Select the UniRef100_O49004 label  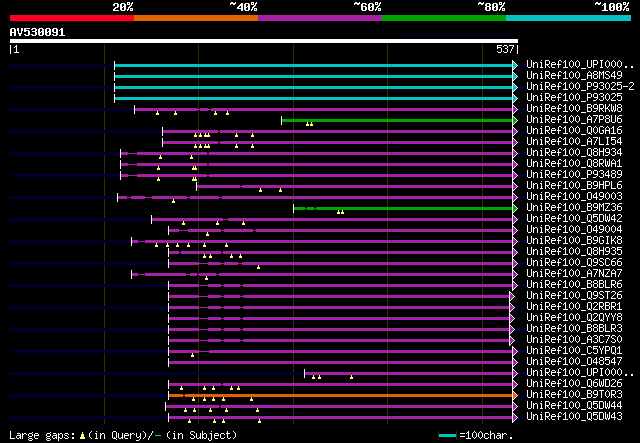click(574, 230)
